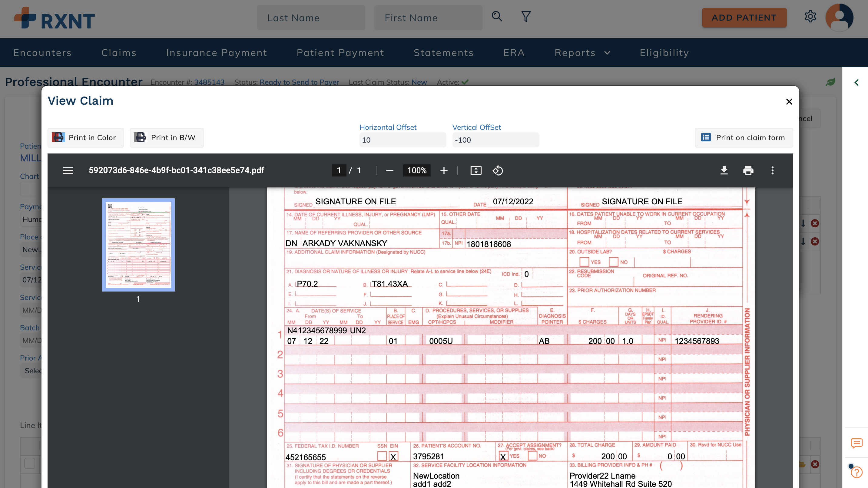Open the PDF viewer more actions menu
Screen dimensions: 868x488
(x=772, y=170)
